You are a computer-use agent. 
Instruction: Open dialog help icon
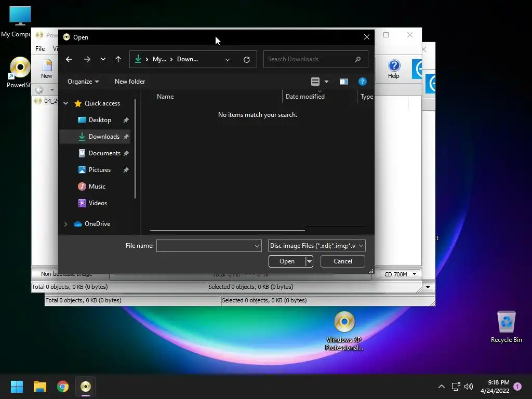pos(362,82)
